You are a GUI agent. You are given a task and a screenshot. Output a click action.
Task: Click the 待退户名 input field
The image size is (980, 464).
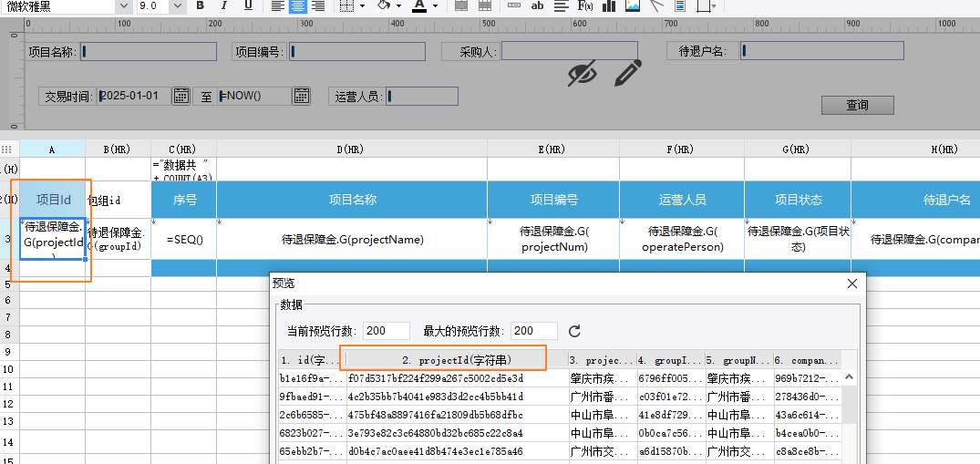click(x=822, y=51)
